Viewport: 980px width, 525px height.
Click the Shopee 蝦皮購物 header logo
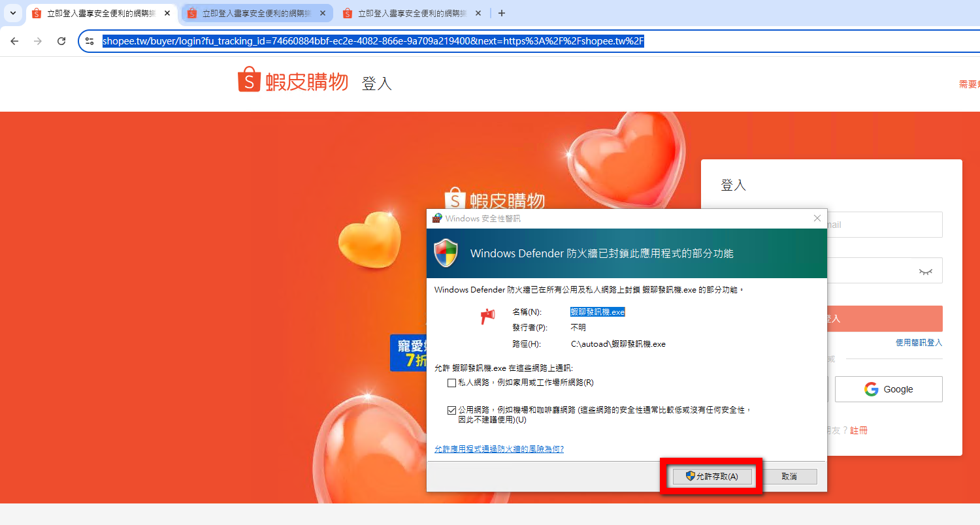click(x=293, y=81)
